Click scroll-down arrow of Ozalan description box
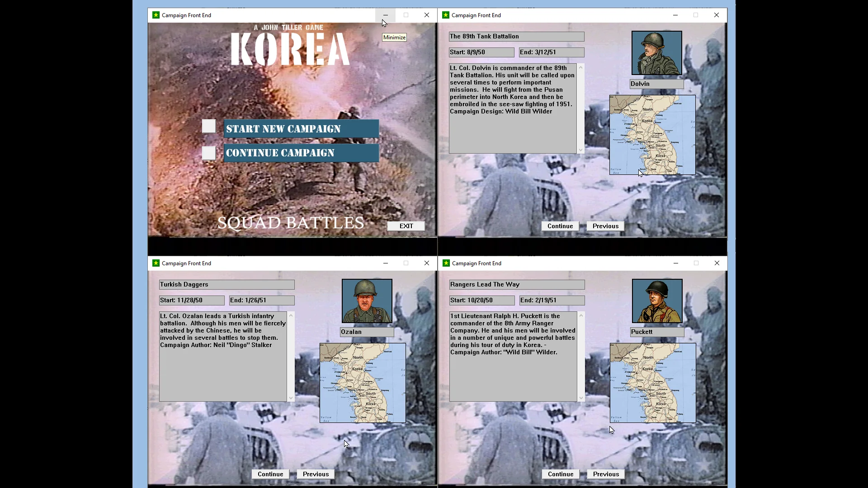Screen dimensions: 868x488 pos(291,398)
